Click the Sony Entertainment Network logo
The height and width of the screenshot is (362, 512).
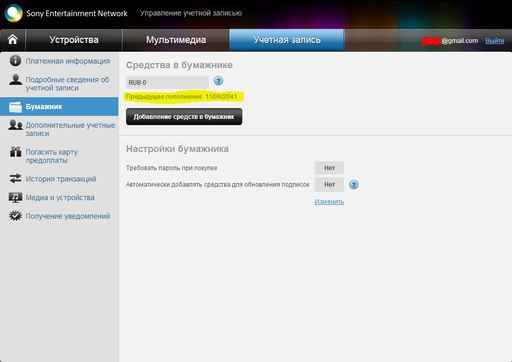coord(13,13)
